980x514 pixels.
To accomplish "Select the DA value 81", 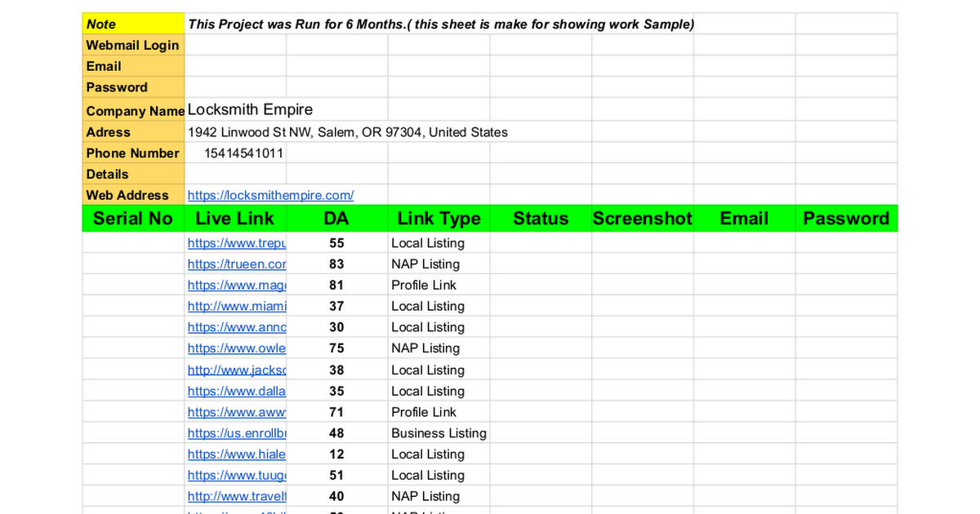I will coord(336,286).
